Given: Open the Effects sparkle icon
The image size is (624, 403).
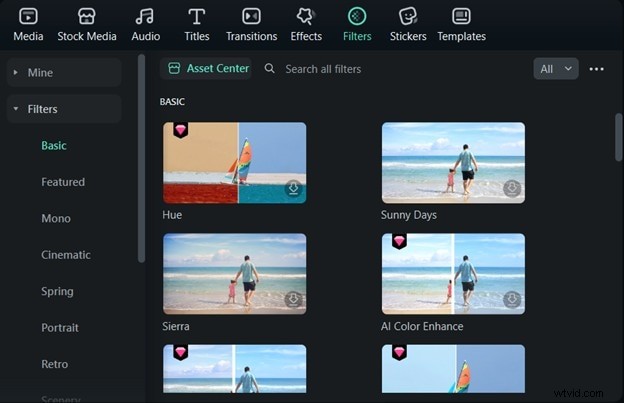Looking at the screenshot, I should (x=306, y=17).
